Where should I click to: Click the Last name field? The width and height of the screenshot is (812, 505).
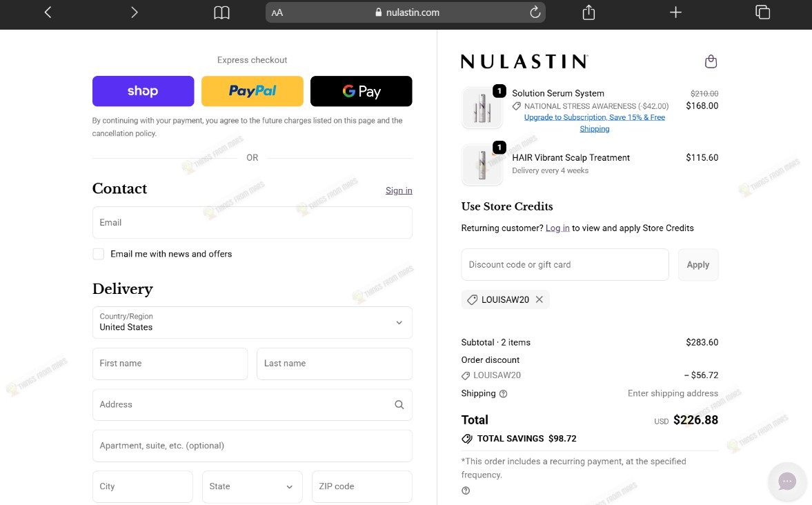[x=335, y=364]
